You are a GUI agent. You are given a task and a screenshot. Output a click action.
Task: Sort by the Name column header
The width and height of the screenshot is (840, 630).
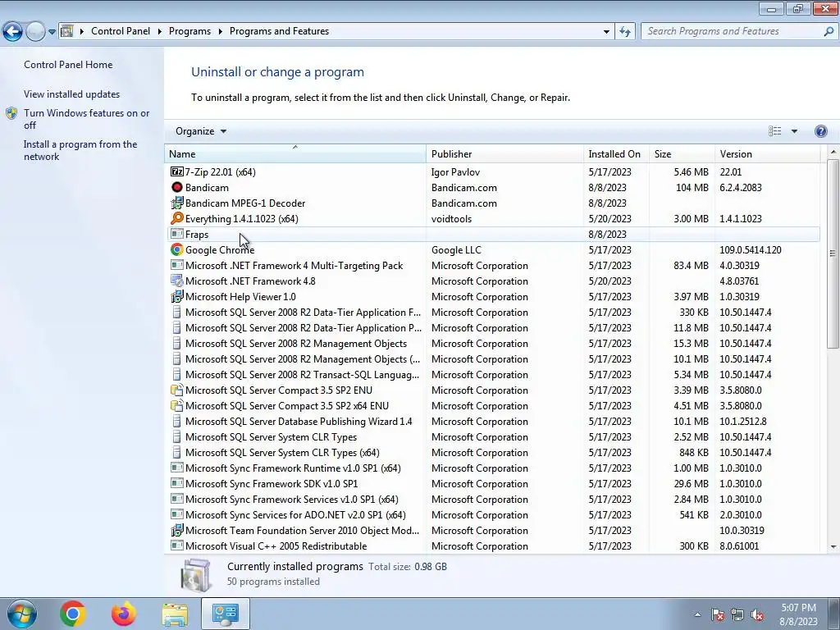pos(294,153)
